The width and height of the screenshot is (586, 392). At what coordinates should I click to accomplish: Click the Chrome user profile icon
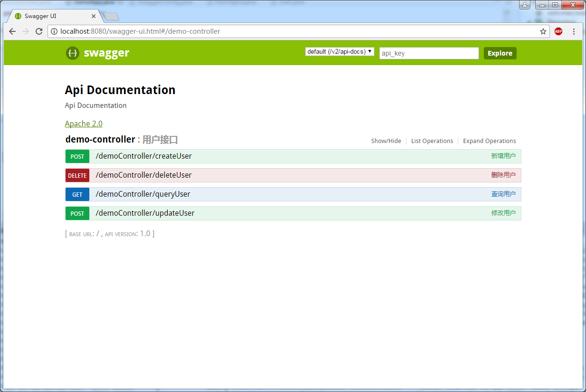point(525,5)
